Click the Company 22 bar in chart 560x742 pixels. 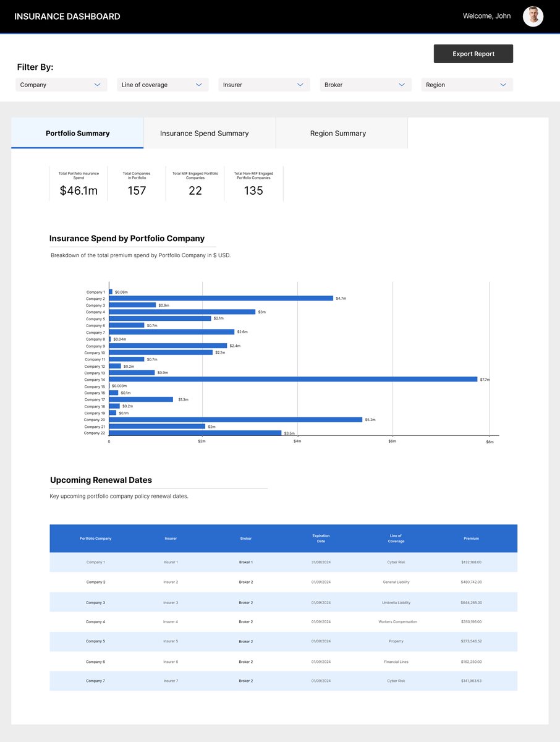195,433
